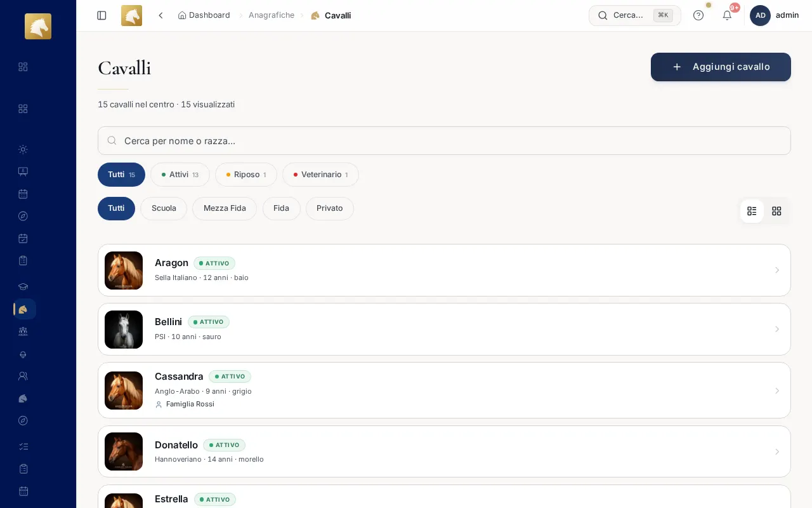Viewport: 812px width, 508px height.
Task: Select the highlighted horse icon in sidebar
Action: (x=23, y=309)
